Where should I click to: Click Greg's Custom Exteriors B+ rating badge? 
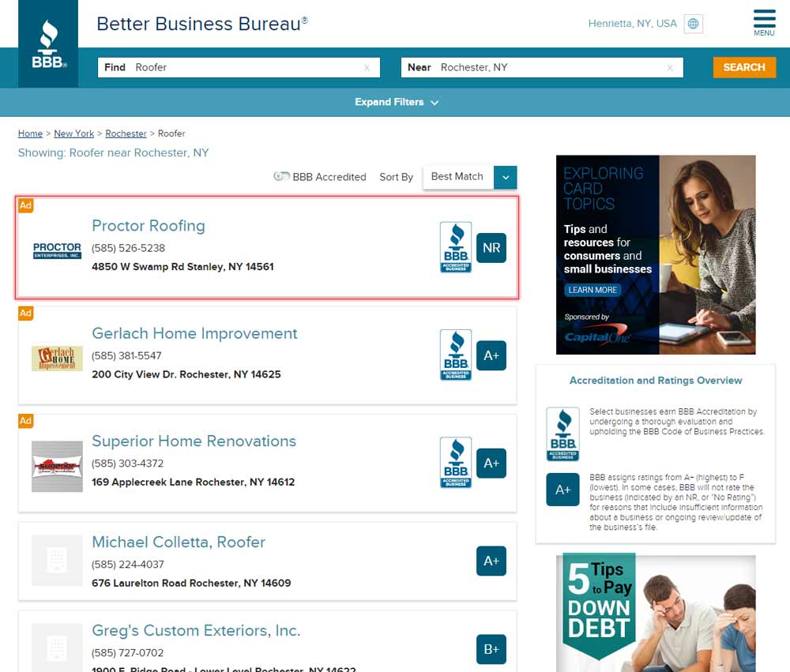click(x=491, y=649)
